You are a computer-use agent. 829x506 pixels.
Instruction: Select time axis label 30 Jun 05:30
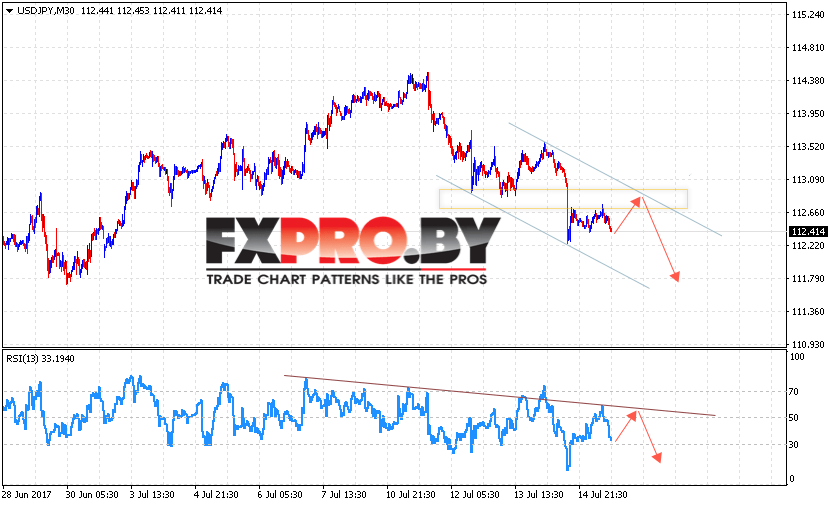click(92, 495)
